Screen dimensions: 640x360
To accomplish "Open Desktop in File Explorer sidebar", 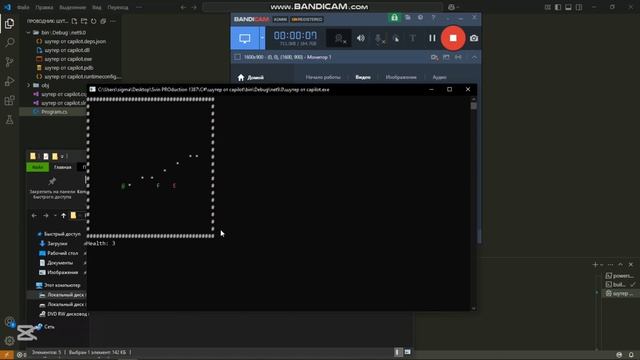I will pos(59,253).
